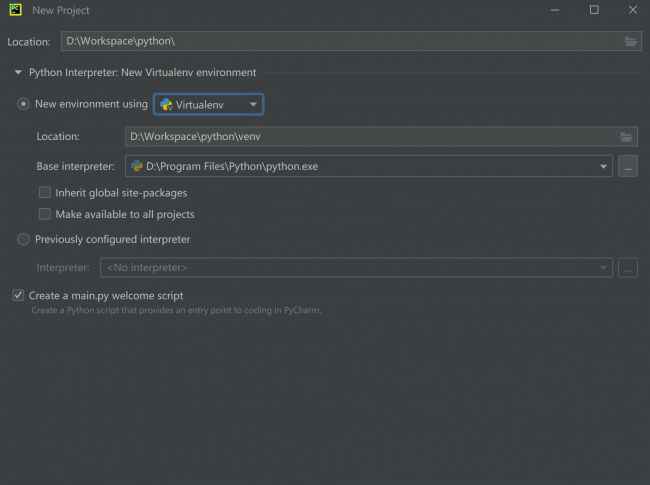The width and height of the screenshot is (650, 485).
Task: Click the Base interpreter path text
Action: (x=232, y=166)
